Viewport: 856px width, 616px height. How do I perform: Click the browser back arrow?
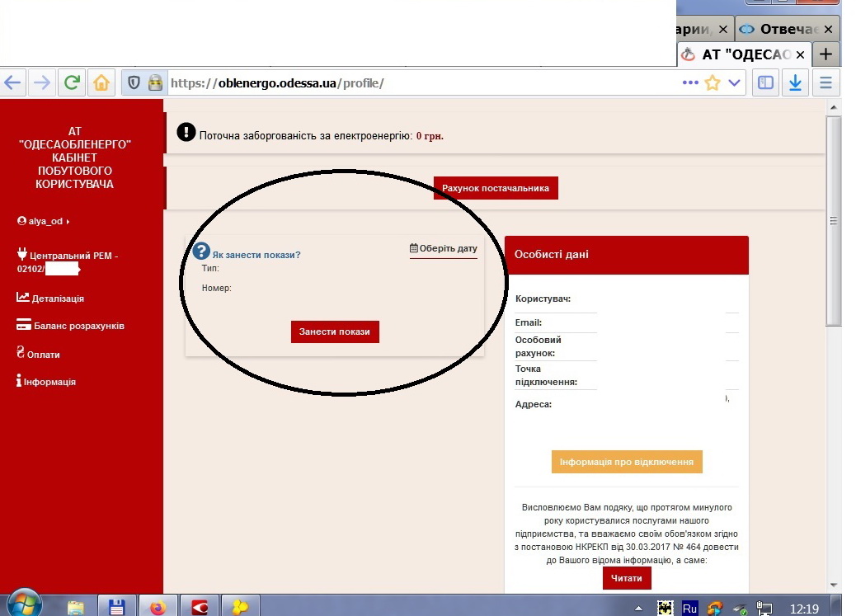tap(13, 82)
